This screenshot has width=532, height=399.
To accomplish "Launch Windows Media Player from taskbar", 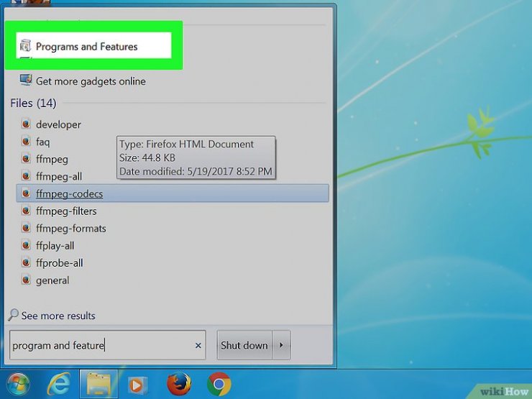I will pos(137,385).
